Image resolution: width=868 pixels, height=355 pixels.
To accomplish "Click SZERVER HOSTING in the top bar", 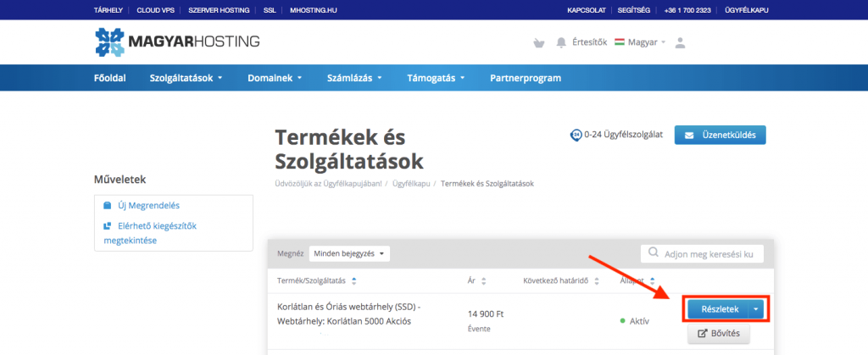I will coord(219,10).
